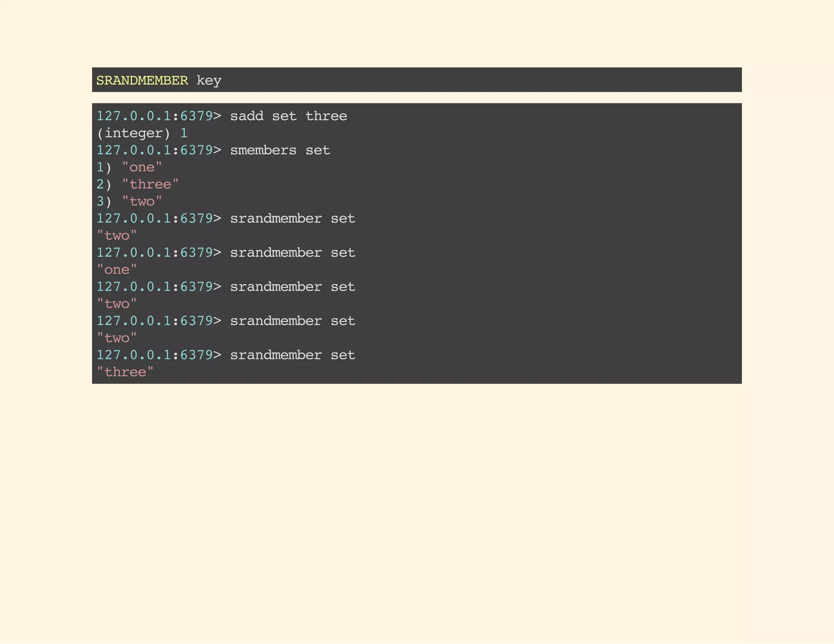Click the word key in header
Image resolution: width=834 pixels, height=644 pixels.
209,80
